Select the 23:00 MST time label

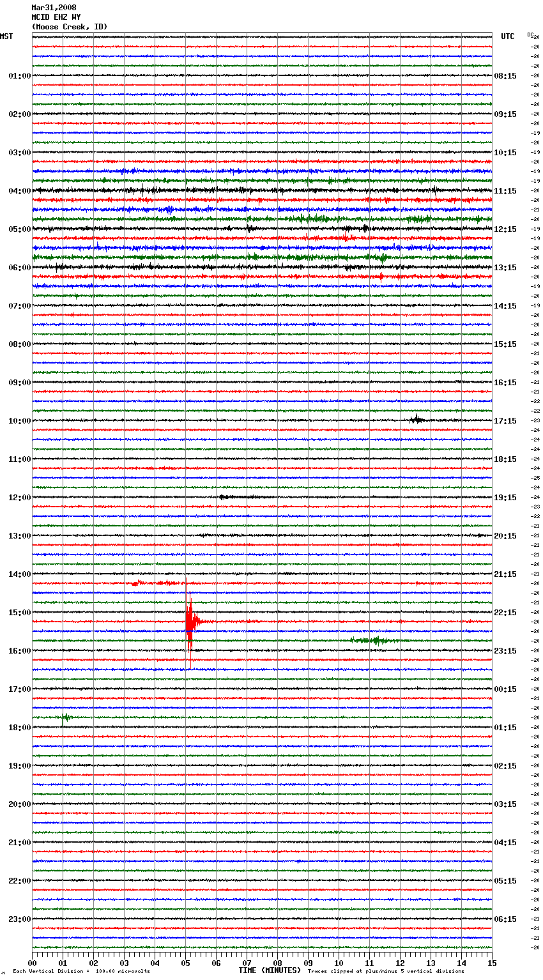tap(20, 919)
